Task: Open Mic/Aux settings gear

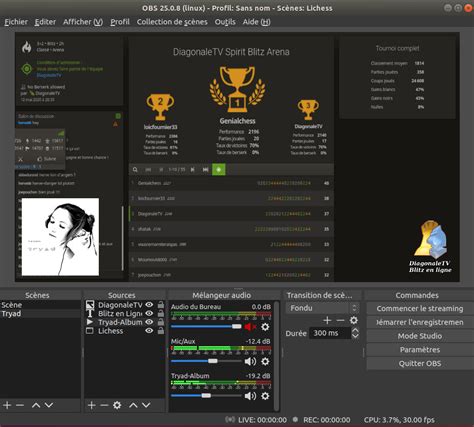Action: (x=265, y=361)
